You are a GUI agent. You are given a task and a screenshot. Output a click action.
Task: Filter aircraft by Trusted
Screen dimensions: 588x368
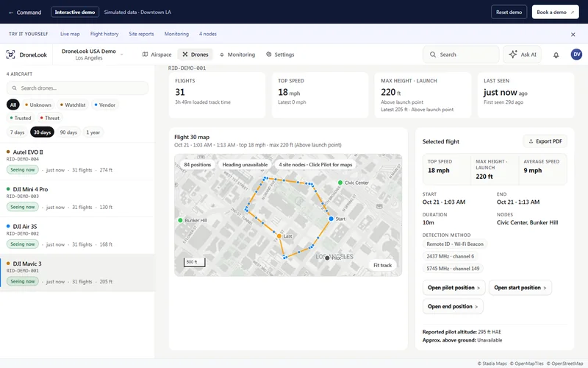click(x=21, y=118)
